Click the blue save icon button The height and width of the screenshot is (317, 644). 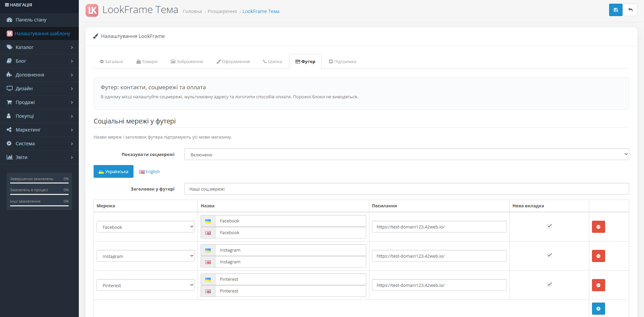click(x=615, y=10)
